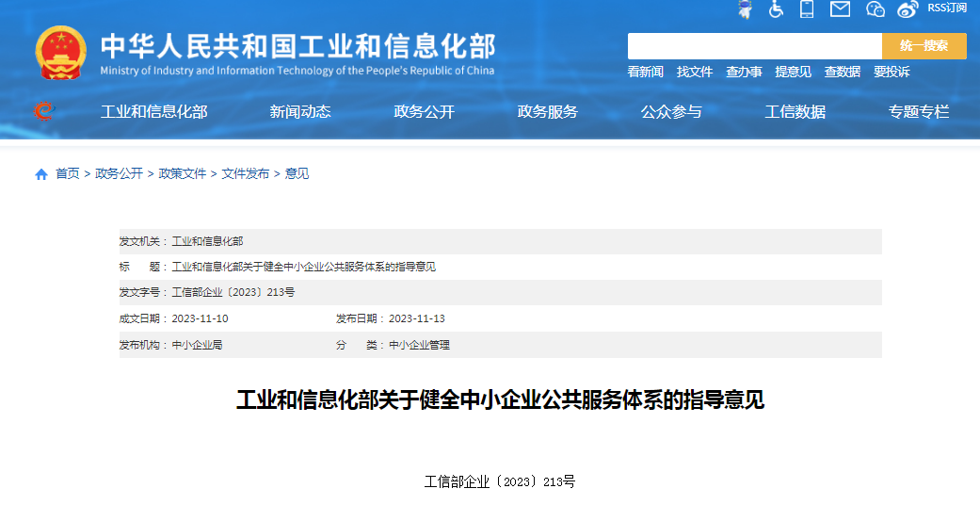Image resolution: width=980 pixels, height=505 pixels.
Task: Open the 新闻动态 menu
Action: (300, 111)
